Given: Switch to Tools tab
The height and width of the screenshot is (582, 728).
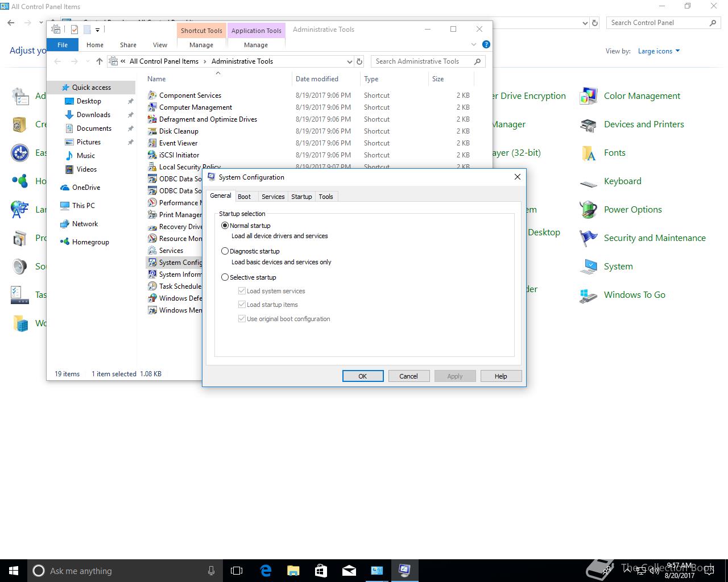Looking at the screenshot, I should click(326, 197).
